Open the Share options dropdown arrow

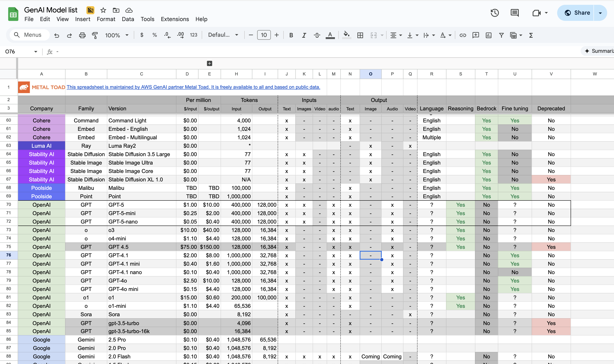[600, 13]
